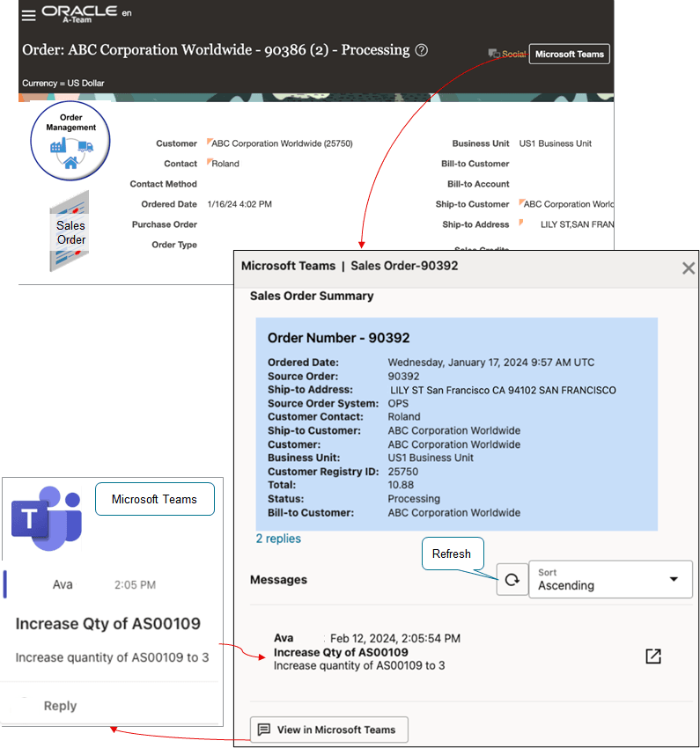Image resolution: width=700 pixels, height=748 pixels.
Task: Click the Ship-to Address flag icon
Action: 521,223
